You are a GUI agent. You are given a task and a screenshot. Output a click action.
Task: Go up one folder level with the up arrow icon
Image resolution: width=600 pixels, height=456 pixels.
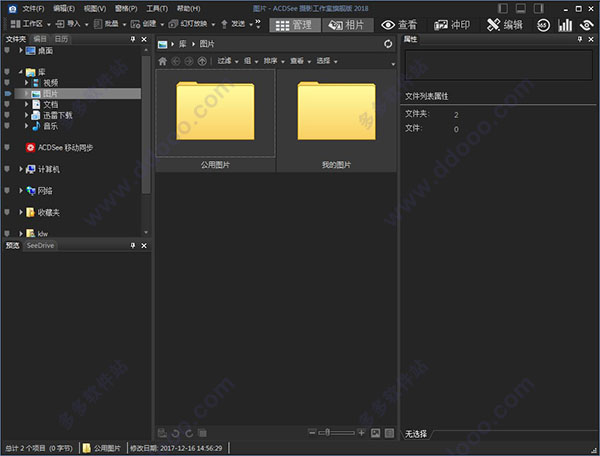(x=202, y=61)
